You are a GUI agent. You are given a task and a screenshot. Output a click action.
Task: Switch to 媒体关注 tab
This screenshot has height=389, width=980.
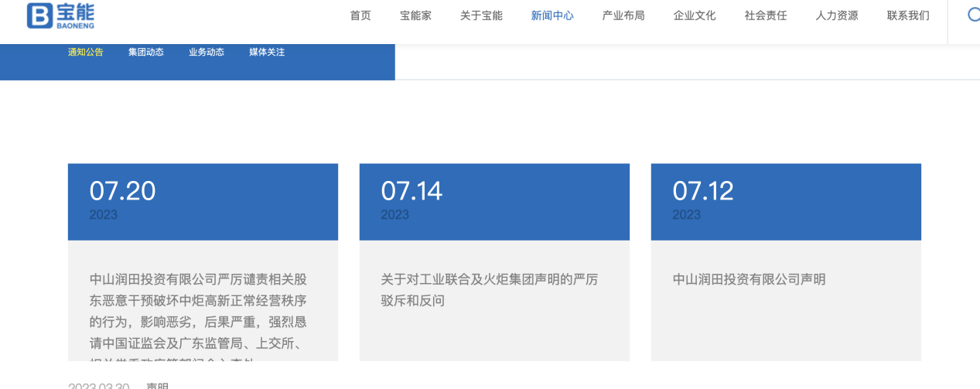click(267, 53)
